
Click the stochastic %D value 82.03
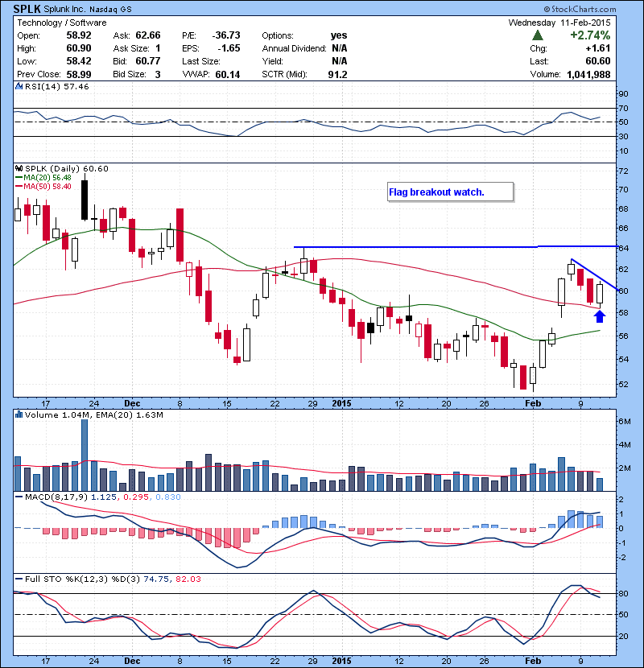[x=188, y=579]
